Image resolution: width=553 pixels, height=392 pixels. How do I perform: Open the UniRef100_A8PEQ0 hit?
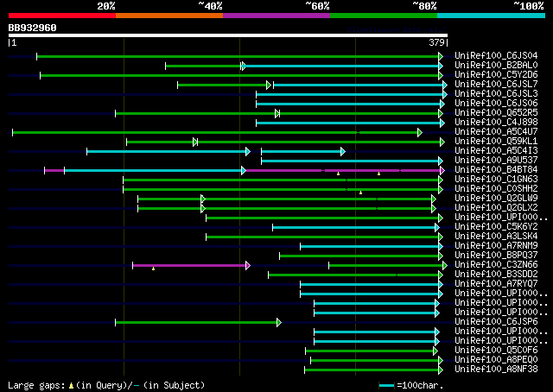point(496,360)
